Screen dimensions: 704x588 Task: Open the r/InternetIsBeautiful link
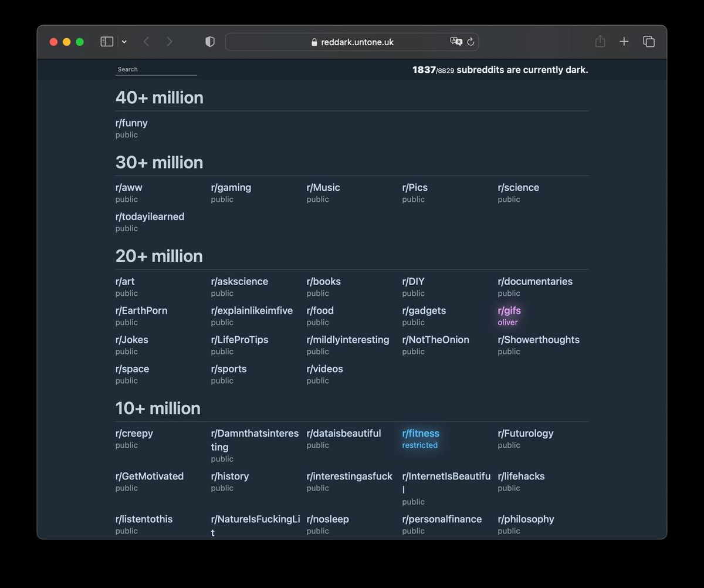click(x=446, y=483)
